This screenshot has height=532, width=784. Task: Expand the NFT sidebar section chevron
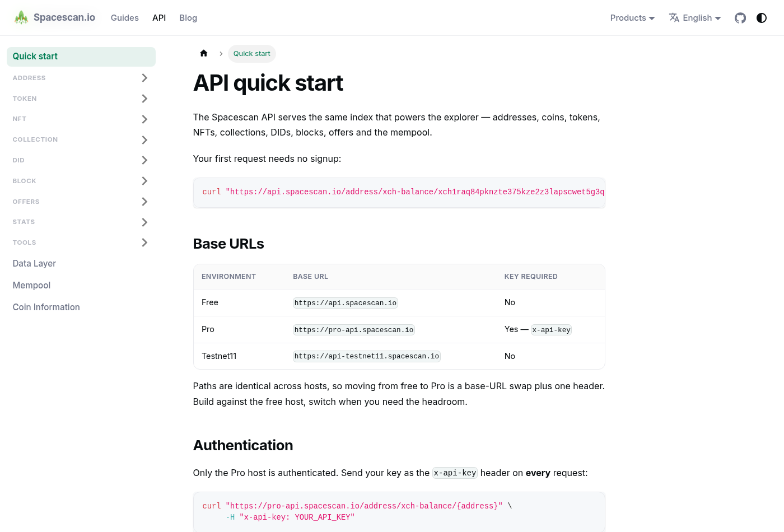coord(144,119)
